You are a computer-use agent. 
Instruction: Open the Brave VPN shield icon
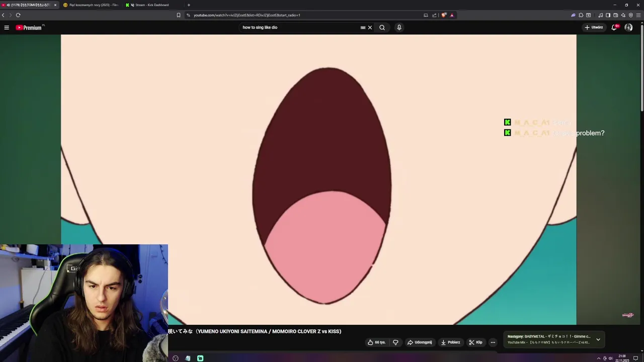[x=631, y=15]
